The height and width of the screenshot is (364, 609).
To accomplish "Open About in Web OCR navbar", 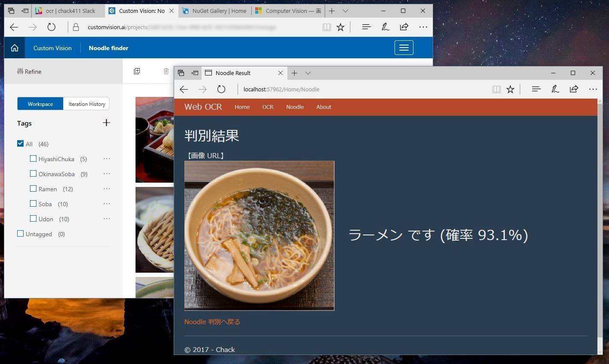I will click(324, 107).
